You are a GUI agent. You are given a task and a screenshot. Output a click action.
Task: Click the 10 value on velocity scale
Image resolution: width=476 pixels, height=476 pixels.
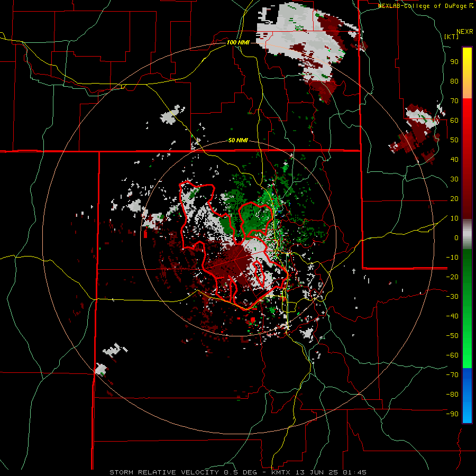coord(454,218)
